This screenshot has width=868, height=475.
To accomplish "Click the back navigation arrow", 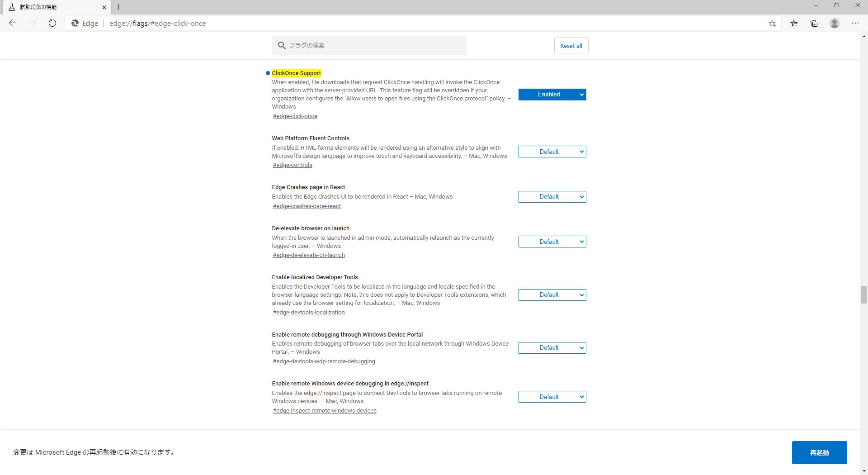I will [12, 23].
